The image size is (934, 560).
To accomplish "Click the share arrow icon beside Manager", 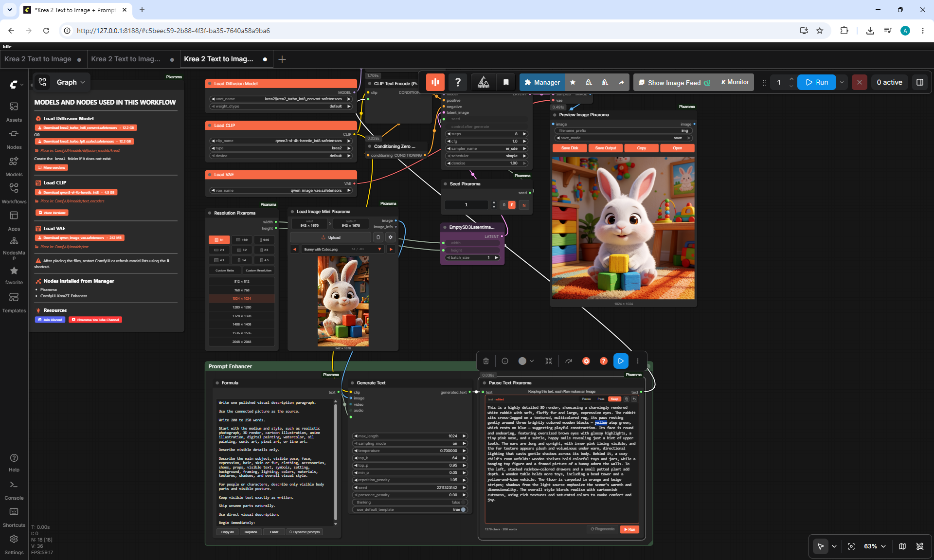I will [621, 82].
